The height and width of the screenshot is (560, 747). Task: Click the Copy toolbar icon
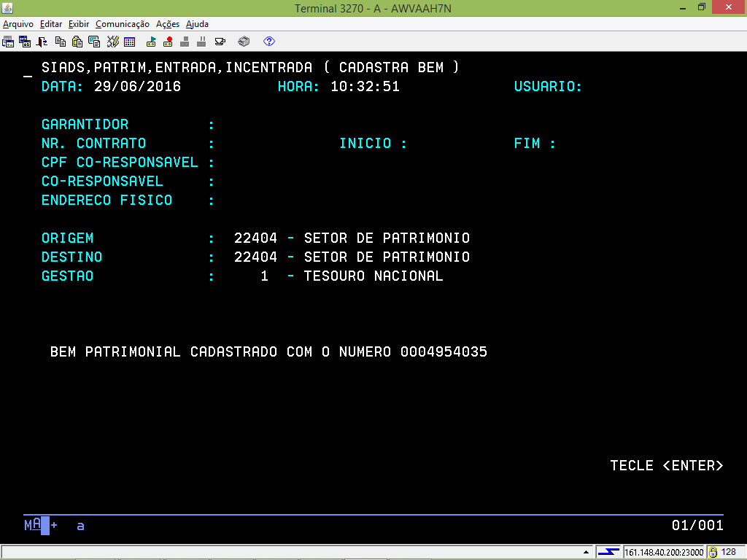click(x=61, y=42)
